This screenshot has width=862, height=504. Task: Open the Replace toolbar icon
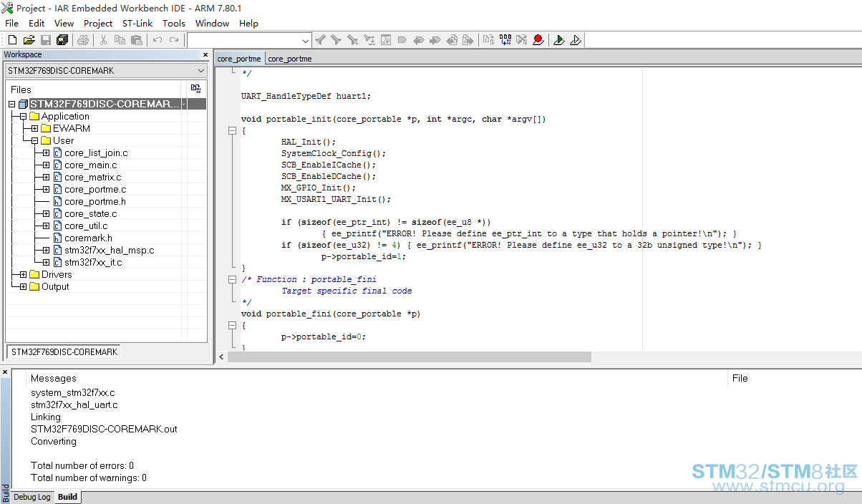369,40
